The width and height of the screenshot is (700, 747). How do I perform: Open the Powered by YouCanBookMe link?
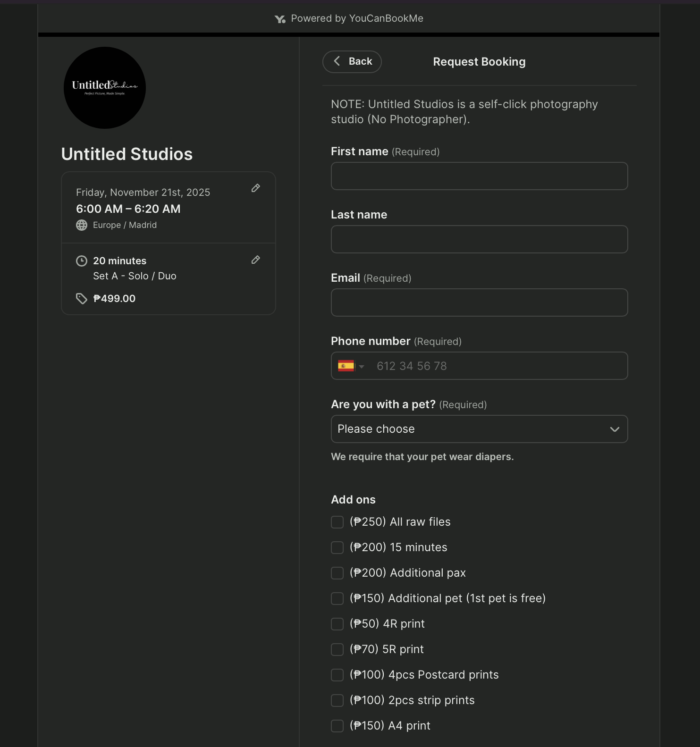357,18
